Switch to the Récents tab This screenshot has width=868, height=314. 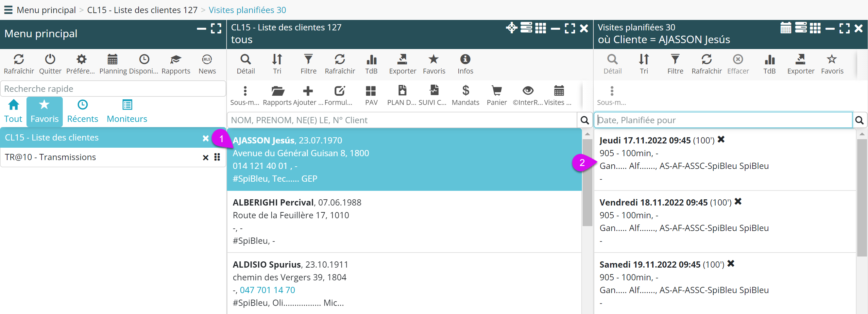pyautogui.click(x=83, y=111)
